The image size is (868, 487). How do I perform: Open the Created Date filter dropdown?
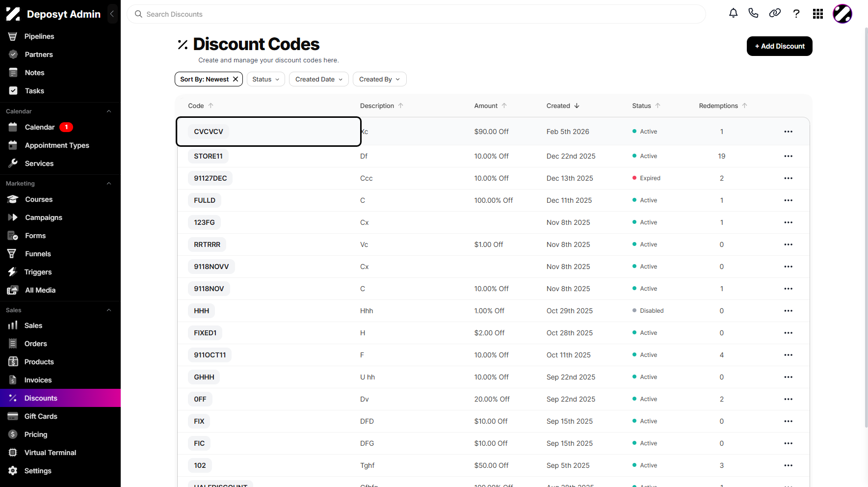point(319,79)
